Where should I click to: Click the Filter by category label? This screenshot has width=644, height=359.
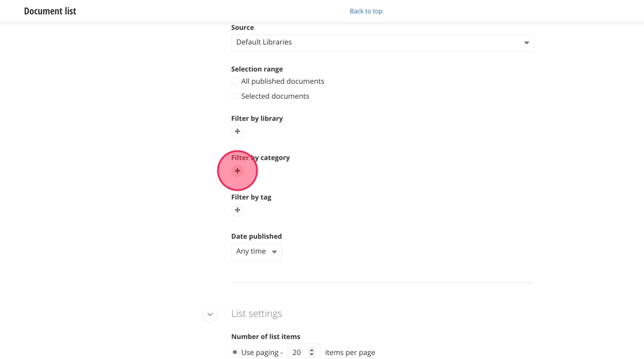260,157
